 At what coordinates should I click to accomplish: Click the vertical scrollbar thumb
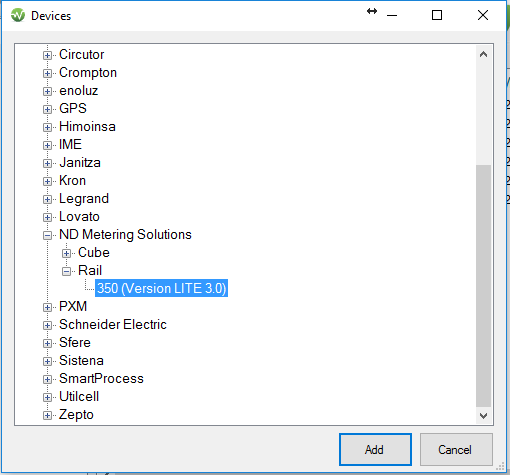tap(483, 286)
